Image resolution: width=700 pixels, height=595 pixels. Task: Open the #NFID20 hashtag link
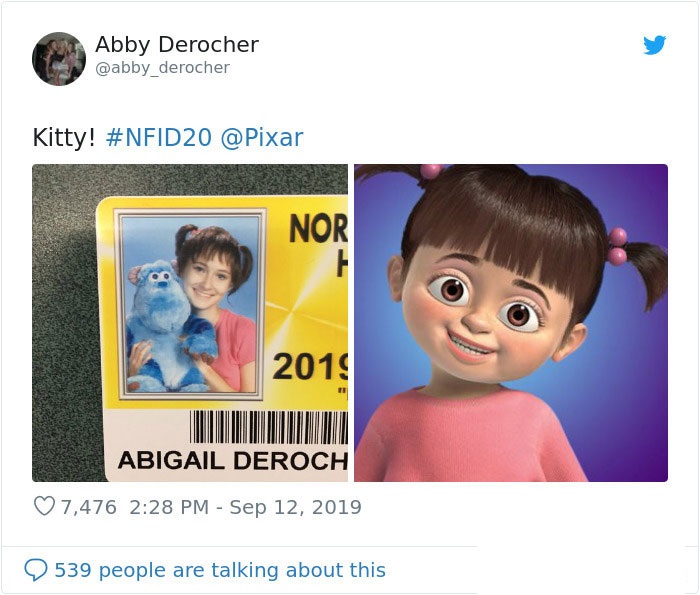[x=158, y=137]
